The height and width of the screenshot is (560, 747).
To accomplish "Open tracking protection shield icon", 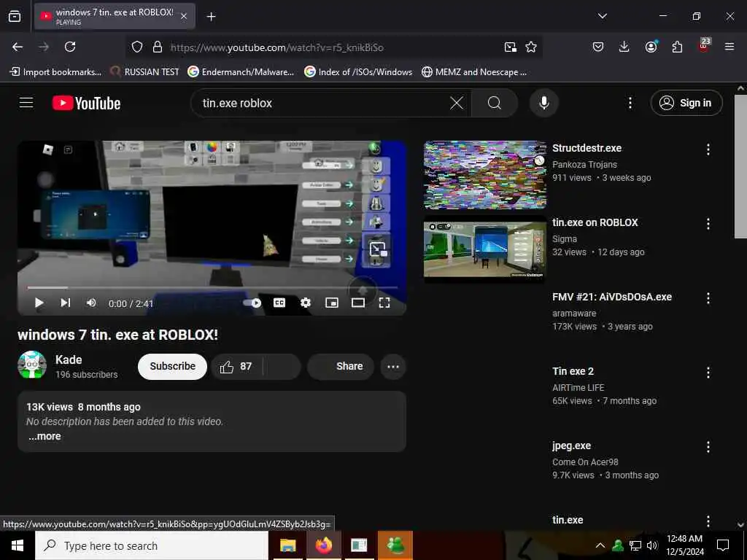I will (x=137, y=47).
